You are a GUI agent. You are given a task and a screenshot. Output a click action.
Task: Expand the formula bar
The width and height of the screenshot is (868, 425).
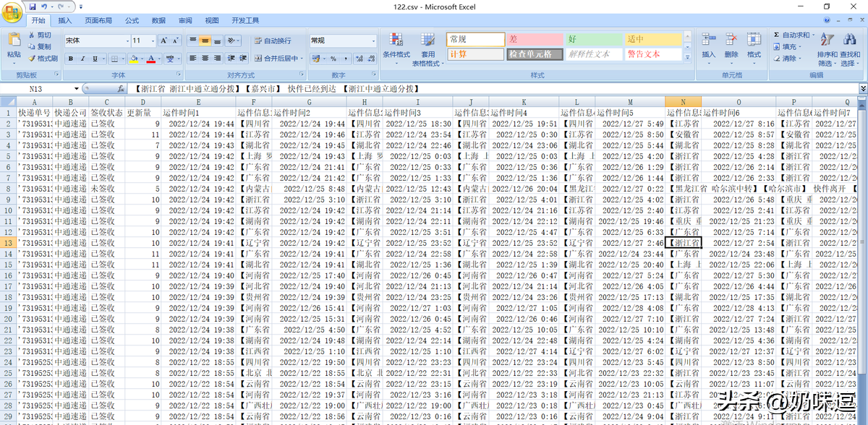863,88
